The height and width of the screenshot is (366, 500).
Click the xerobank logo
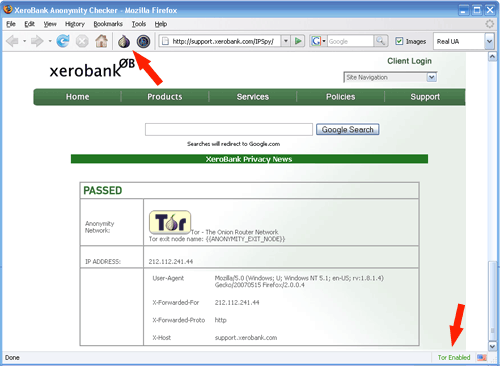[x=92, y=69]
